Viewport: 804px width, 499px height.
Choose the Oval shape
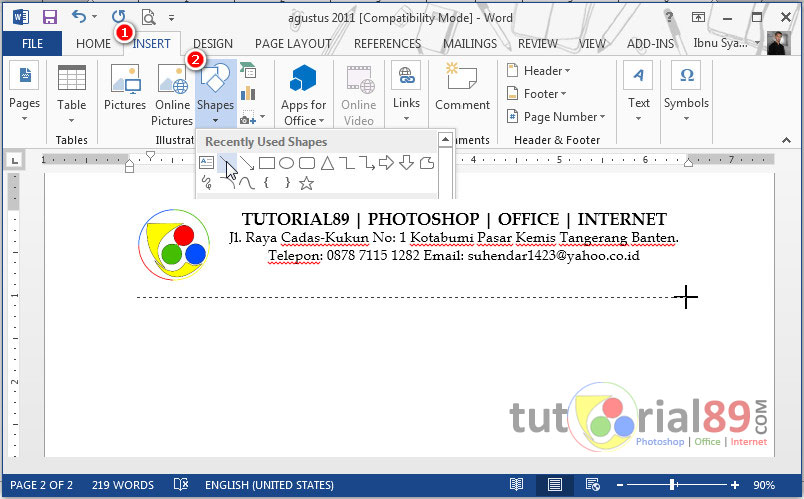[287, 164]
